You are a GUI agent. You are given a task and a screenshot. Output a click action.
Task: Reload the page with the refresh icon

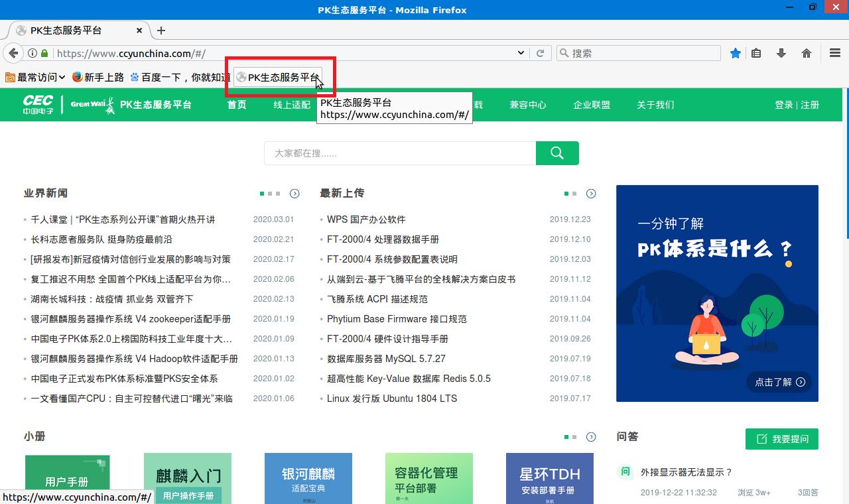541,52
